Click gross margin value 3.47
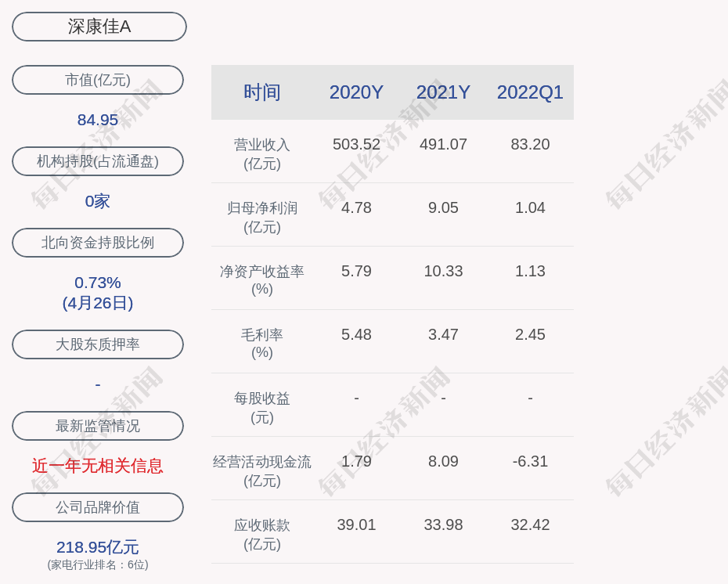This screenshot has width=728, height=584. [443, 335]
